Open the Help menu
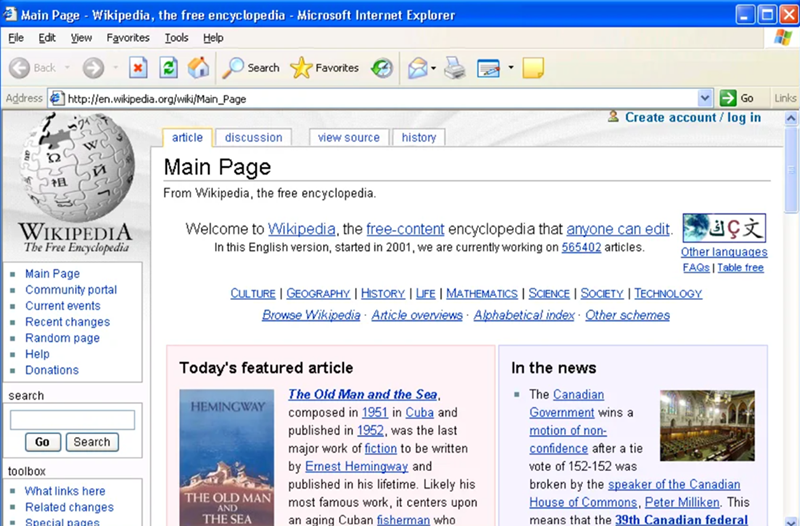Image resolution: width=800 pixels, height=526 pixels. click(213, 38)
